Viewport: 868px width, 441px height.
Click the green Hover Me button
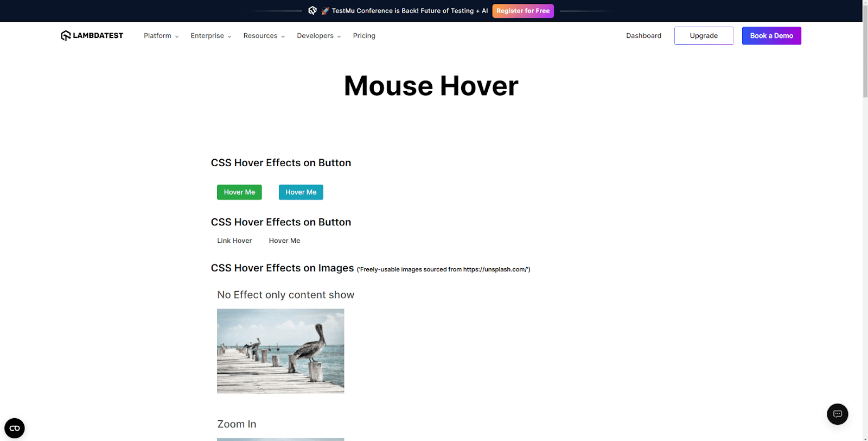pyautogui.click(x=239, y=192)
